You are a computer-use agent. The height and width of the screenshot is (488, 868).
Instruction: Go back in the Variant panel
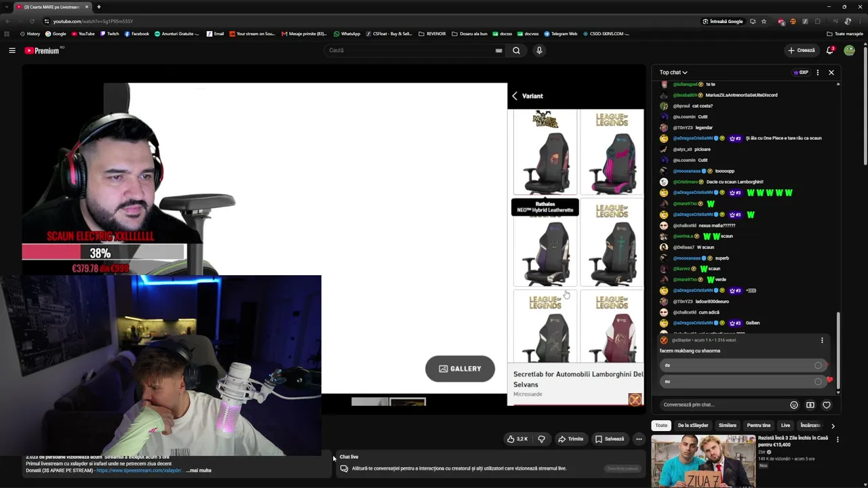[x=515, y=96]
